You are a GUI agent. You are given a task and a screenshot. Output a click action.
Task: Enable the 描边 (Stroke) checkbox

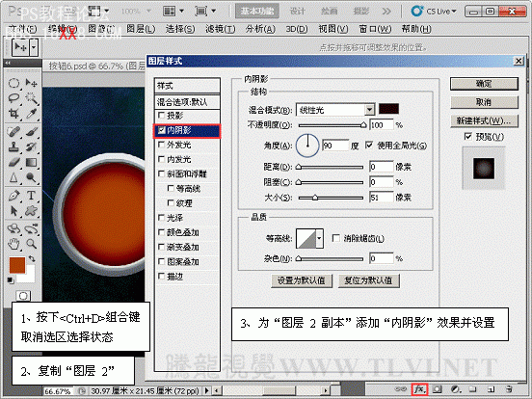click(162, 277)
